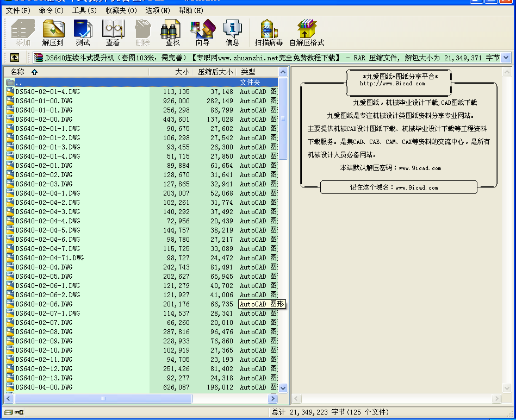Viewport: 516px width, 420px height.
Task: Select file DS640-01-01.DWG
Action: pyautogui.click(x=43, y=110)
